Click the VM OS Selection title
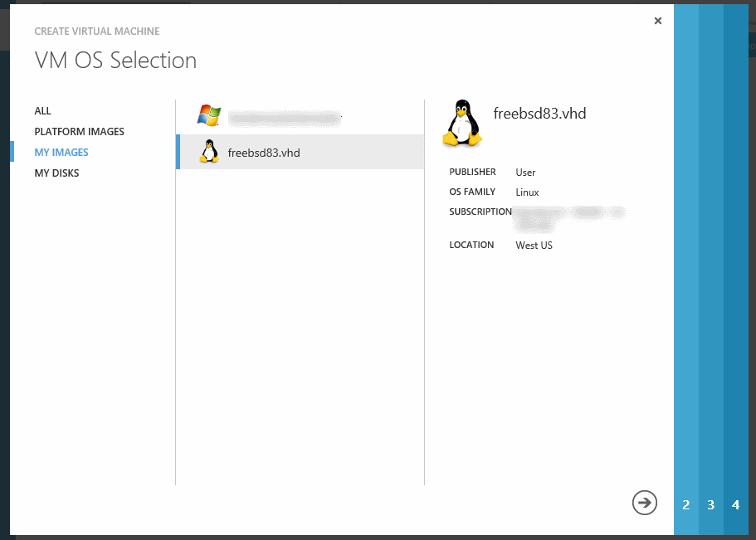The image size is (756, 540). tap(115, 60)
